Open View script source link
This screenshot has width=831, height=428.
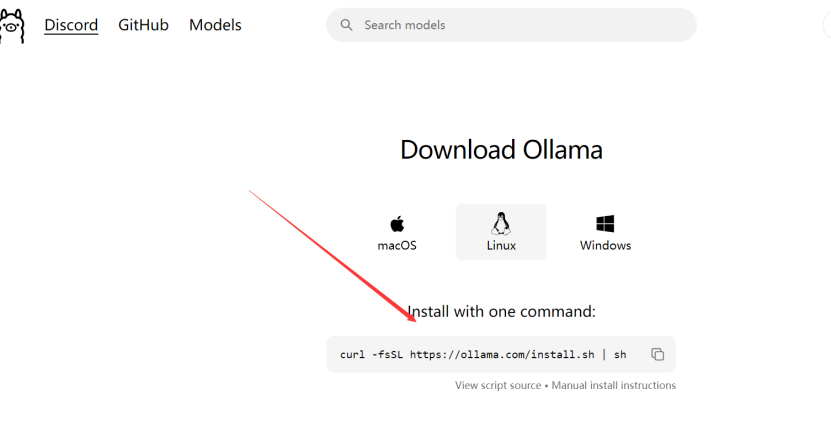[x=498, y=385]
